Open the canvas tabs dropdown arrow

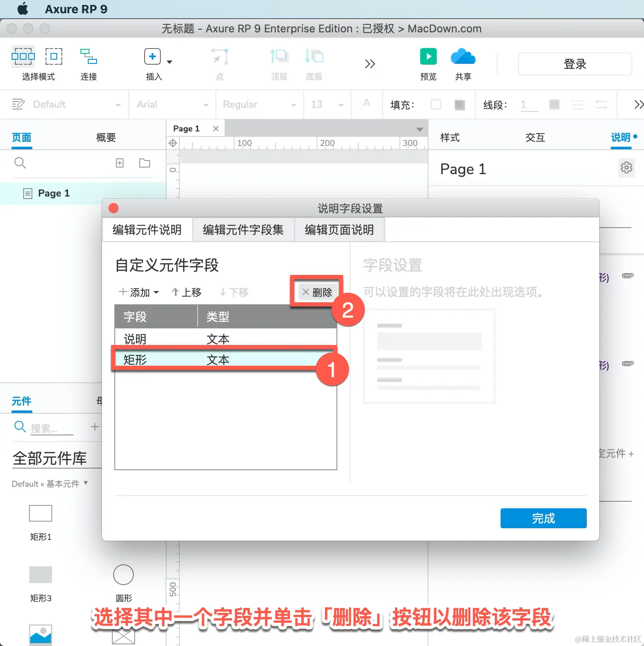point(420,129)
